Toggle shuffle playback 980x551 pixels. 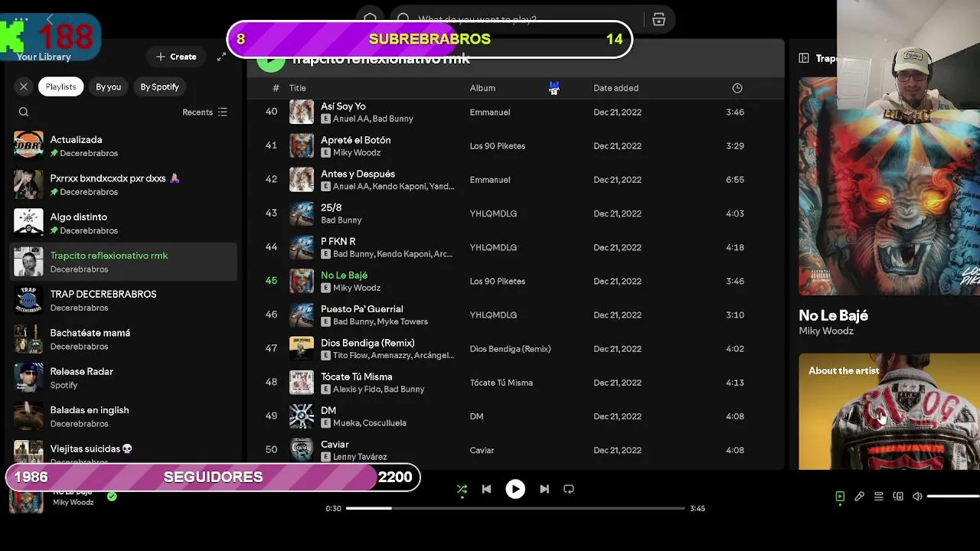coord(462,489)
